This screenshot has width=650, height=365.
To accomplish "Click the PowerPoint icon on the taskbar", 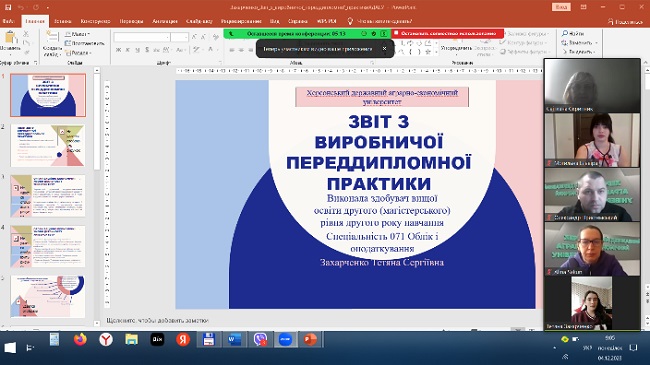I will point(310,340).
